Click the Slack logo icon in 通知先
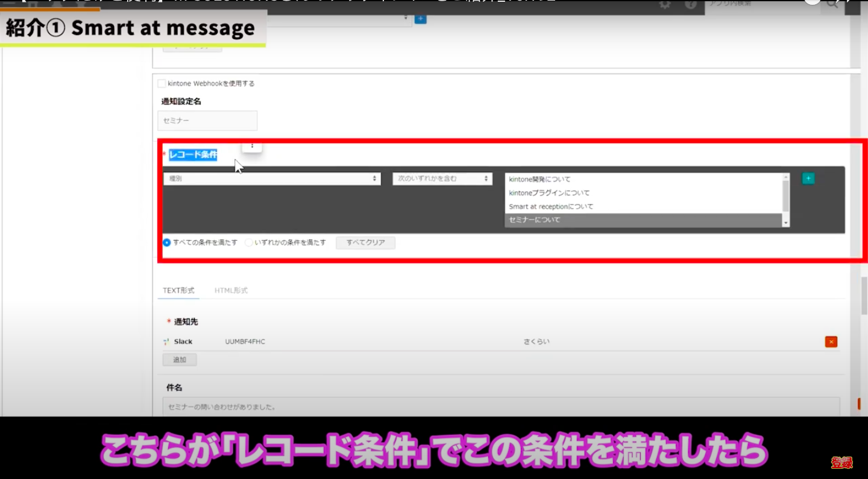Screen dimensions: 868x479 point(166,342)
